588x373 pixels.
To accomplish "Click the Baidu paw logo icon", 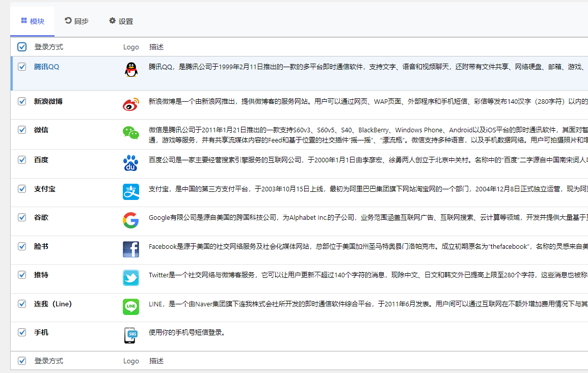I will tap(131, 163).
